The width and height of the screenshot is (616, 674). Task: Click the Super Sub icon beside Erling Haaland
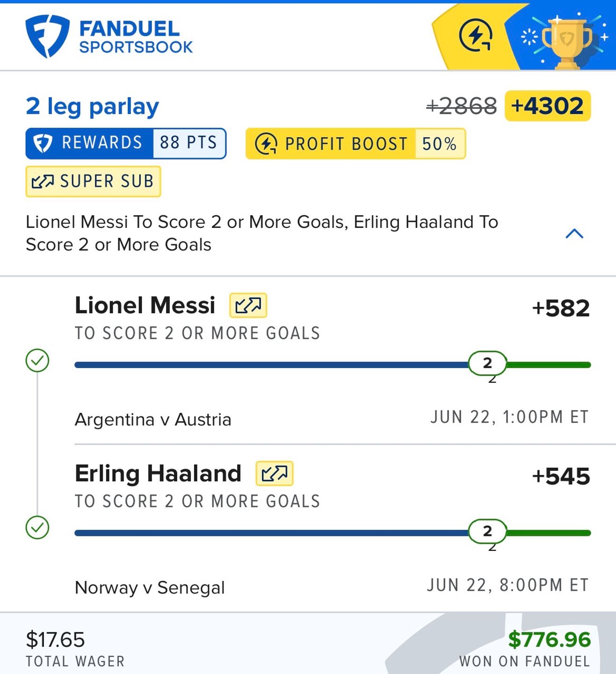(x=274, y=474)
